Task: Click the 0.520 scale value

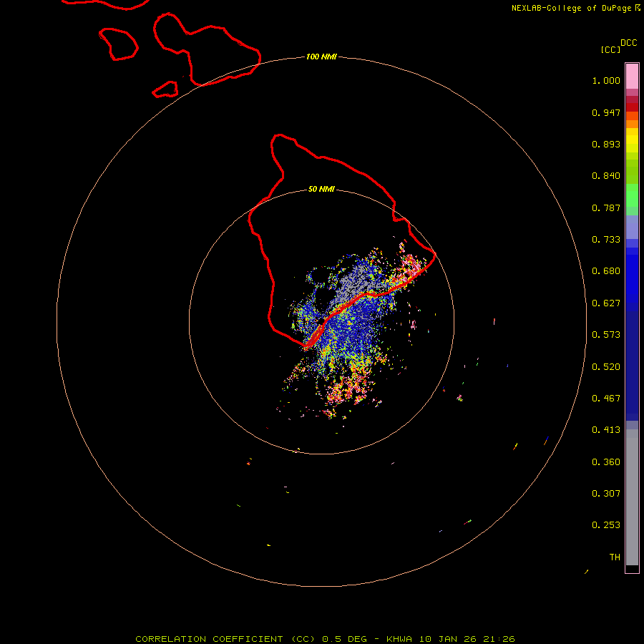Action: (x=606, y=367)
